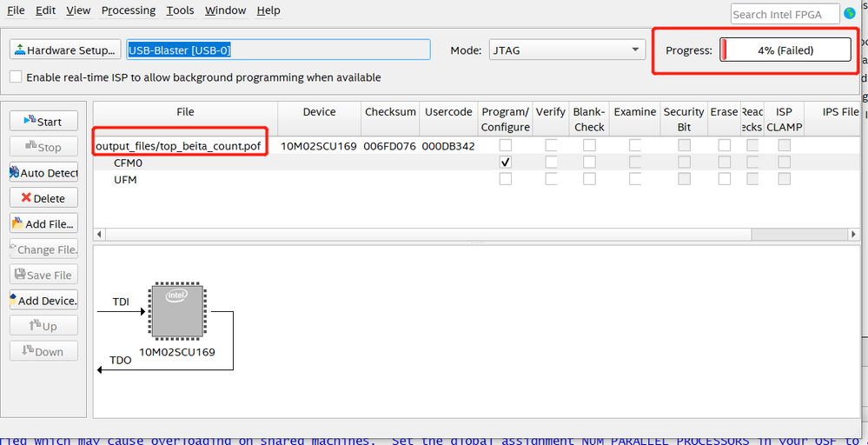This screenshot has height=445, width=868.
Task: Click the Stop button
Action: 43,147
